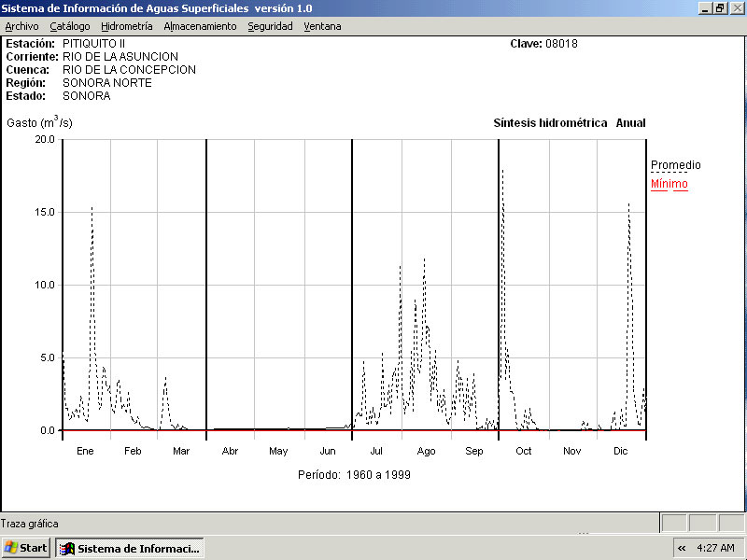Select the Dic month axis label

coord(620,451)
